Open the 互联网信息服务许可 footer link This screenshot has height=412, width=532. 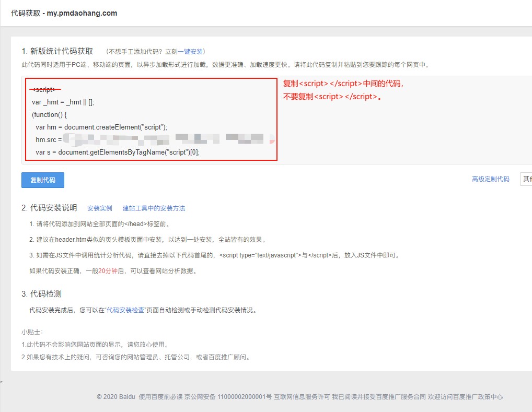302,397
